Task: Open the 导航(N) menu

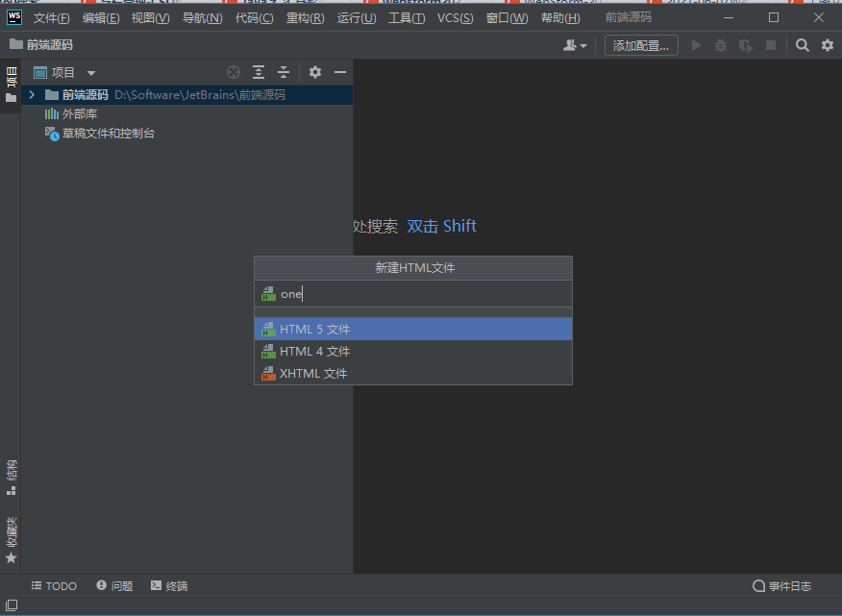Action: [x=203, y=18]
